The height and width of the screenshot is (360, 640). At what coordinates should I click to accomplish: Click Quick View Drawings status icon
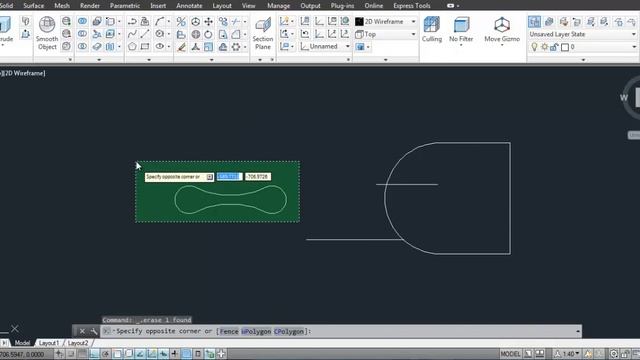pyautogui.click(x=540, y=354)
